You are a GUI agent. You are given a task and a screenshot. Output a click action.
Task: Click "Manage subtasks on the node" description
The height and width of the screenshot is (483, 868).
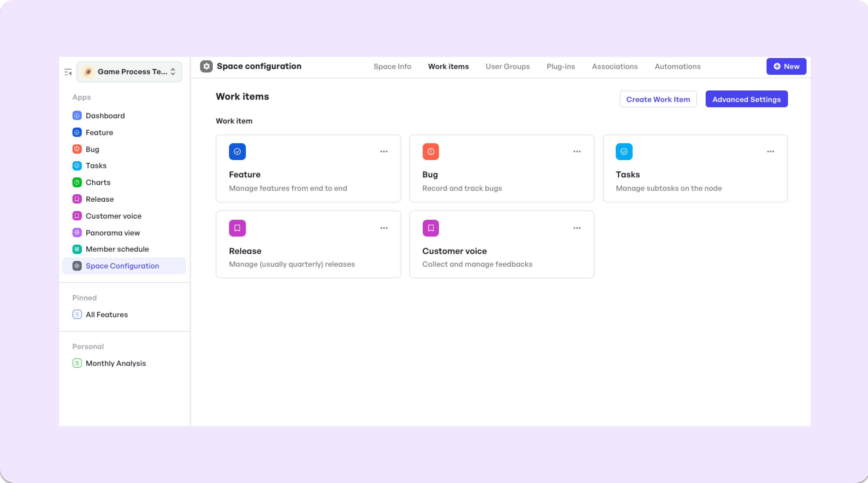point(669,188)
